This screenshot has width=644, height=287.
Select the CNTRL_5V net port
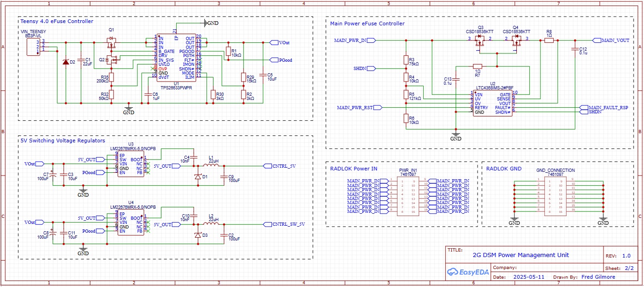[x=279, y=165]
